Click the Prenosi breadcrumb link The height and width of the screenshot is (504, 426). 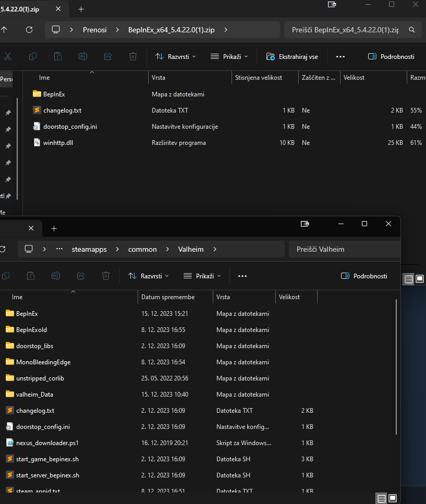click(x=94, y=30)
